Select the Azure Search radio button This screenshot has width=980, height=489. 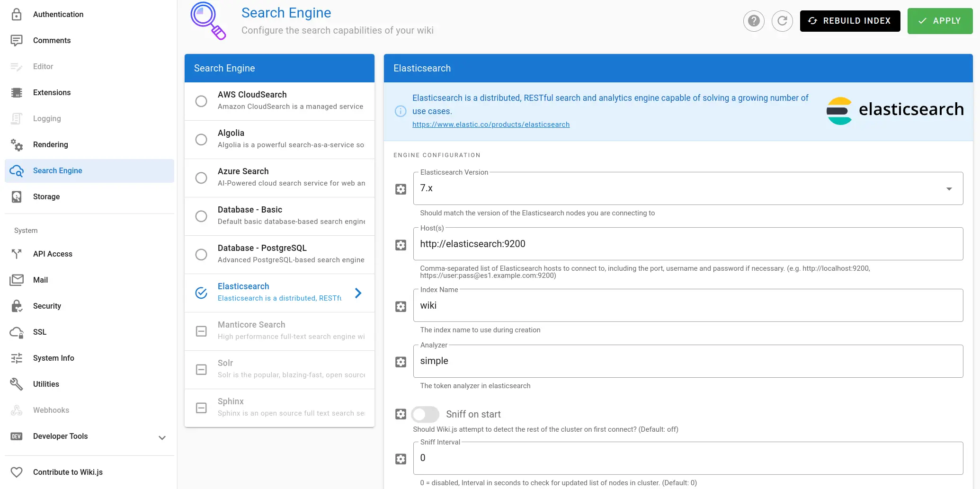(x=201, y=178)
